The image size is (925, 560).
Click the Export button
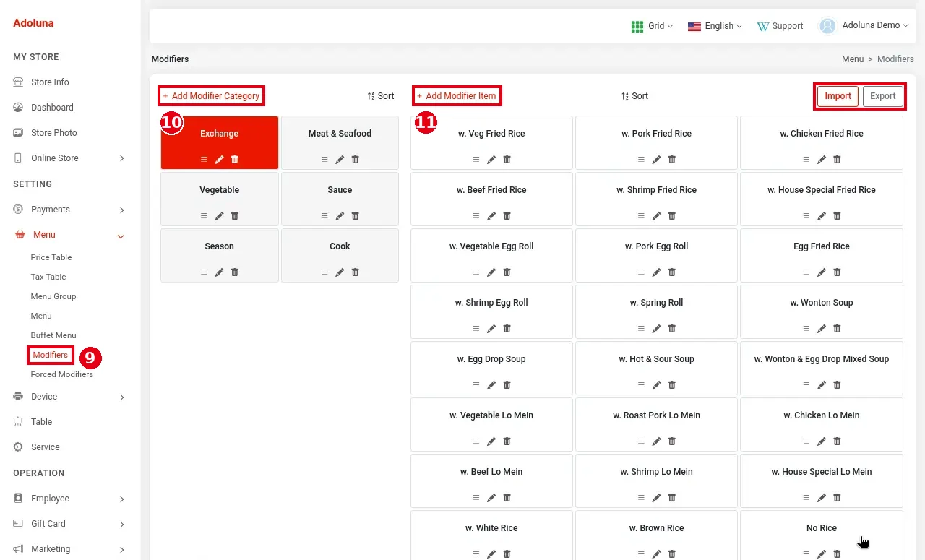(883, 96)
